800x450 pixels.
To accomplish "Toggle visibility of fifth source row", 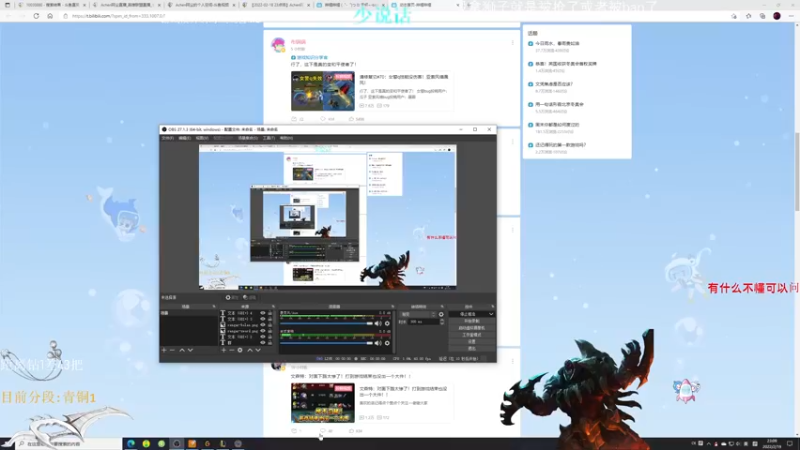I will (263, 337).
